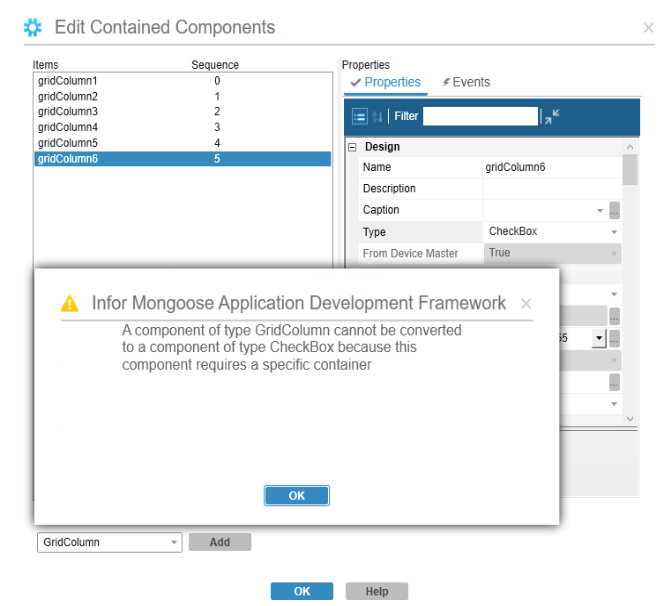
Task: Click the Caption property label
Action: [x=381, y=210]
